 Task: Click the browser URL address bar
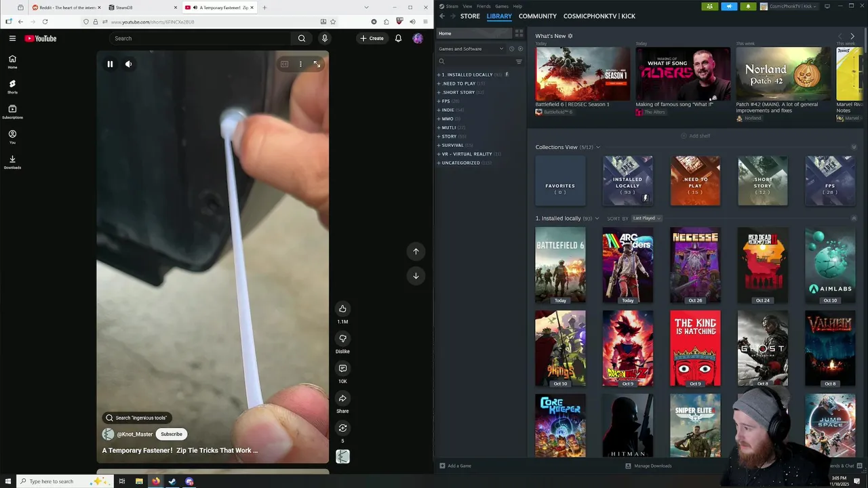210,22
